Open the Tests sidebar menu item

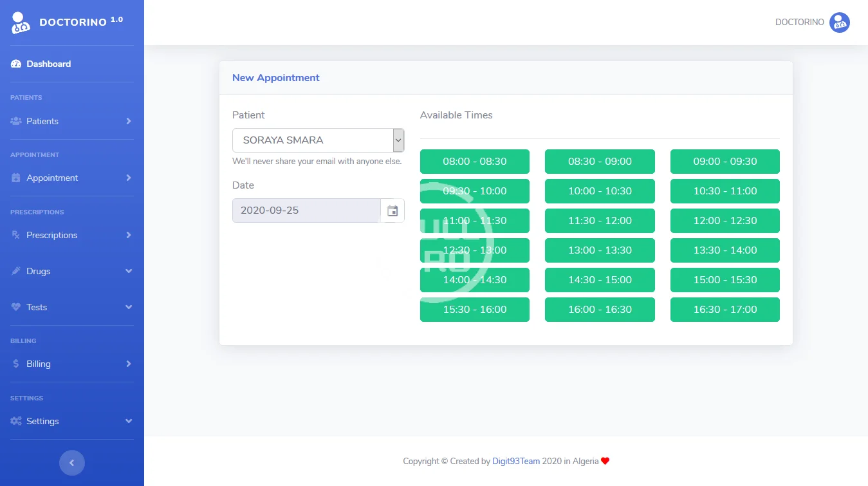tap(37, 307)
